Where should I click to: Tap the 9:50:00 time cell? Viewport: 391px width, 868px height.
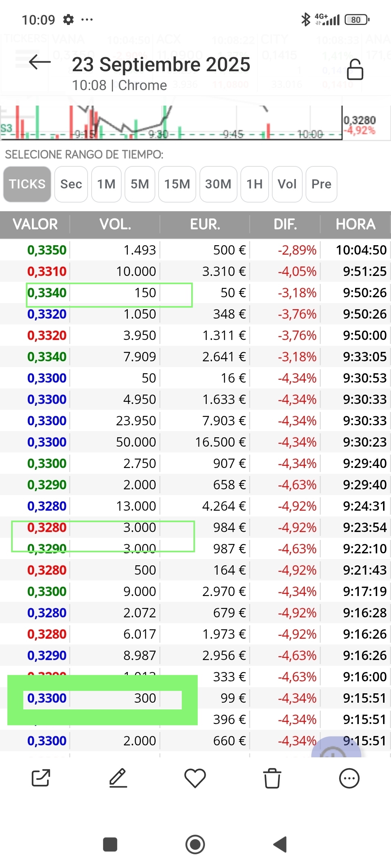pos(365,335)
